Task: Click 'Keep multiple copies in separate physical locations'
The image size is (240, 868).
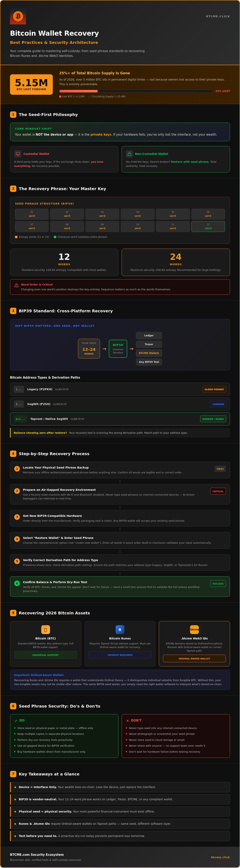Action: pos(50,734)
